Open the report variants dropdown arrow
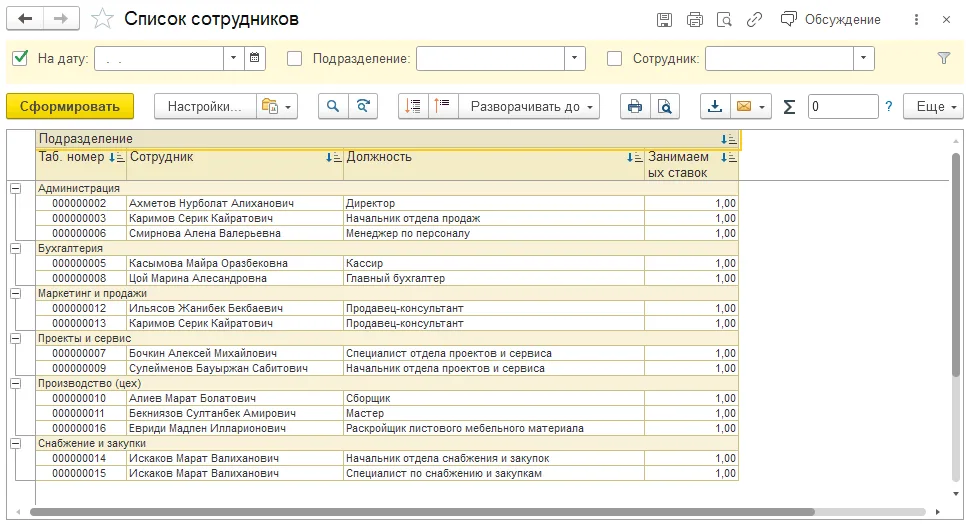 click(x=288, y=107)
